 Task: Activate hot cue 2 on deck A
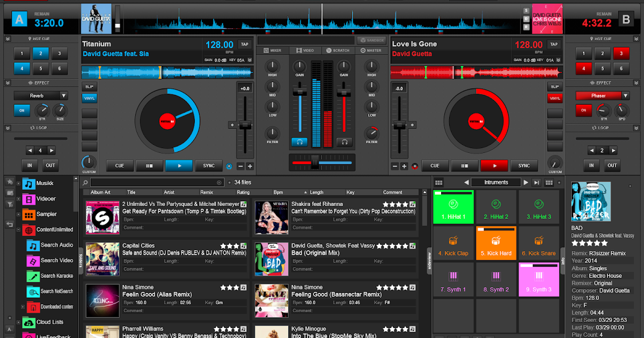pos(40,53)
